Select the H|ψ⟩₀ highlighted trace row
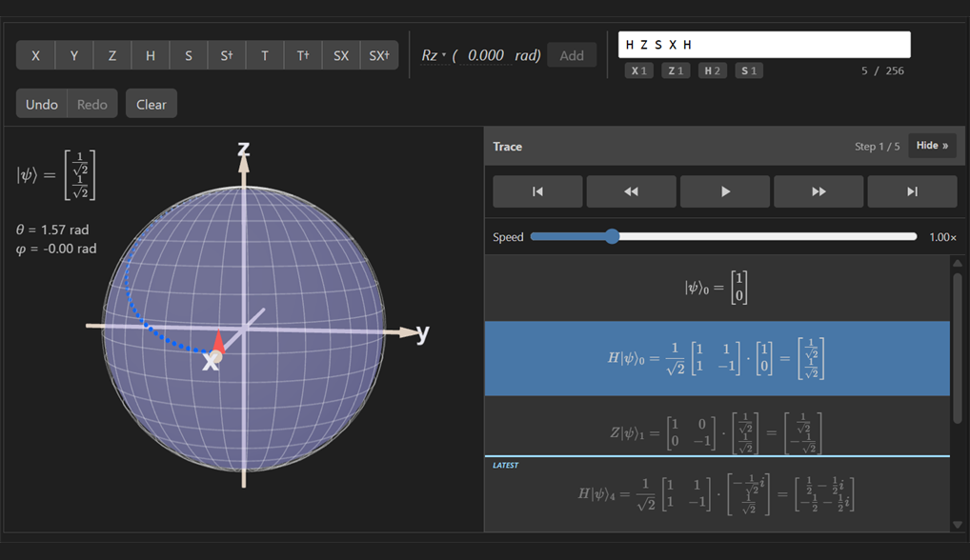Screen dimensions: 970x560 [717, 358]
